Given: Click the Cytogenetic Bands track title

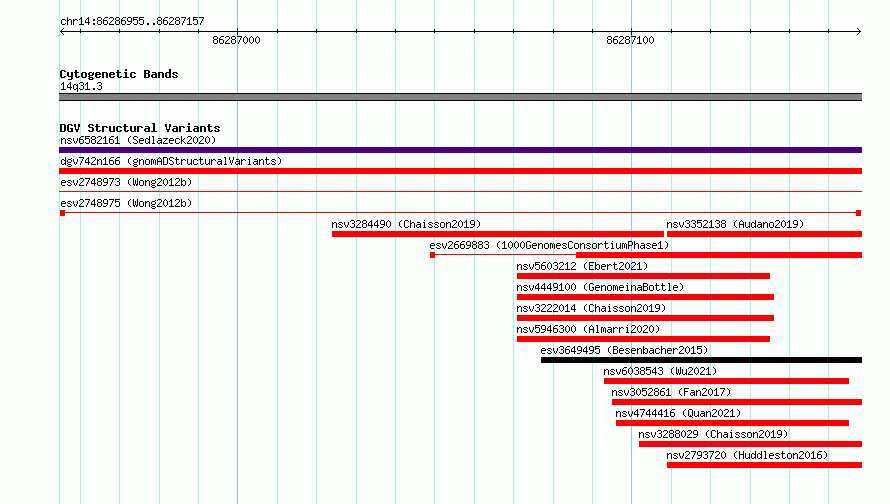Looking at the screenshot, I should 119,74.
